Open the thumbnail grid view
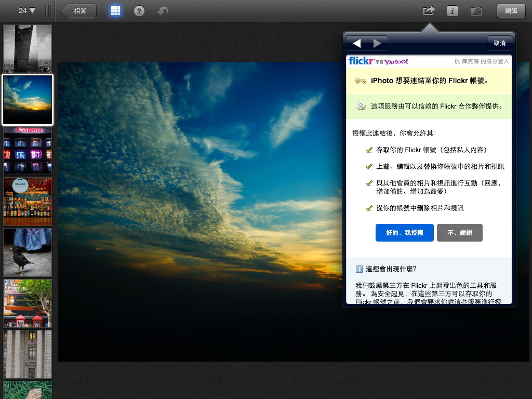This screenshot has height=399, width=532. (115, 10)
